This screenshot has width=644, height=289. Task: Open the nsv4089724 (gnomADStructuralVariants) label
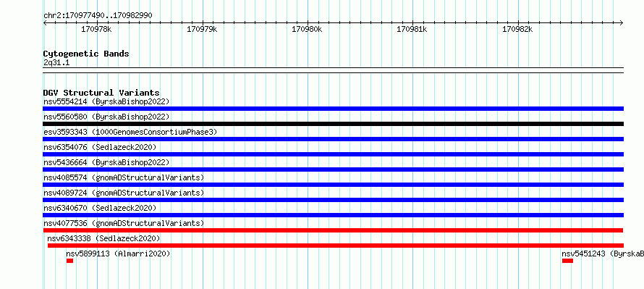click(124, 193)
